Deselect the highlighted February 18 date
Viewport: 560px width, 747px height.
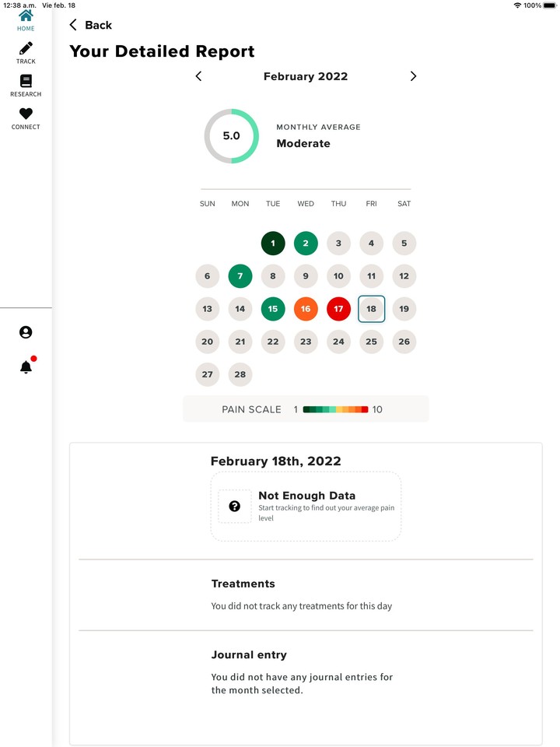coord(371,309)
